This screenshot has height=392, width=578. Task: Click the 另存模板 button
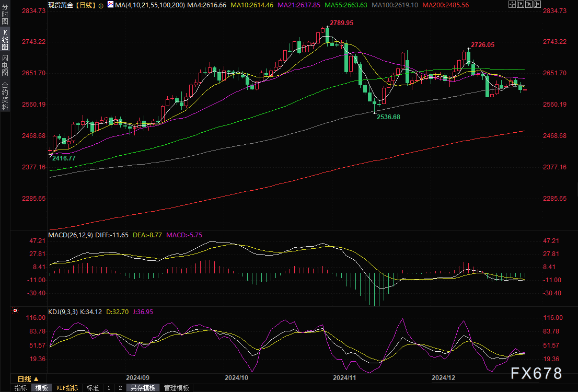click(143, 388)
